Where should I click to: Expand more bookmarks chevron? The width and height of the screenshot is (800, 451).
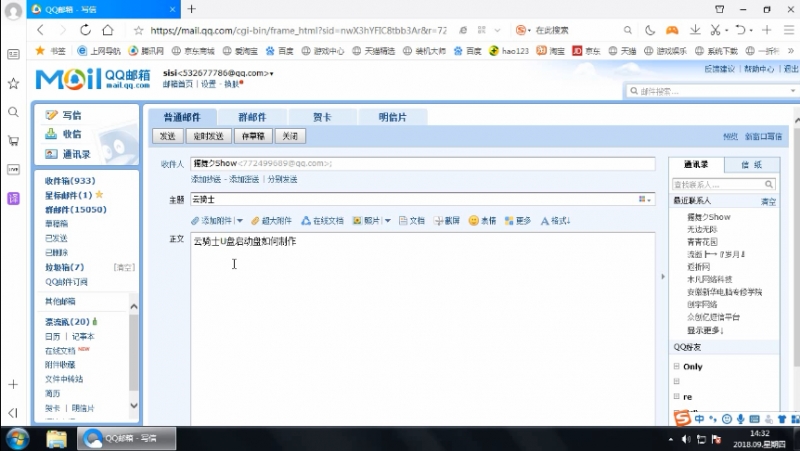pos(790,51)
